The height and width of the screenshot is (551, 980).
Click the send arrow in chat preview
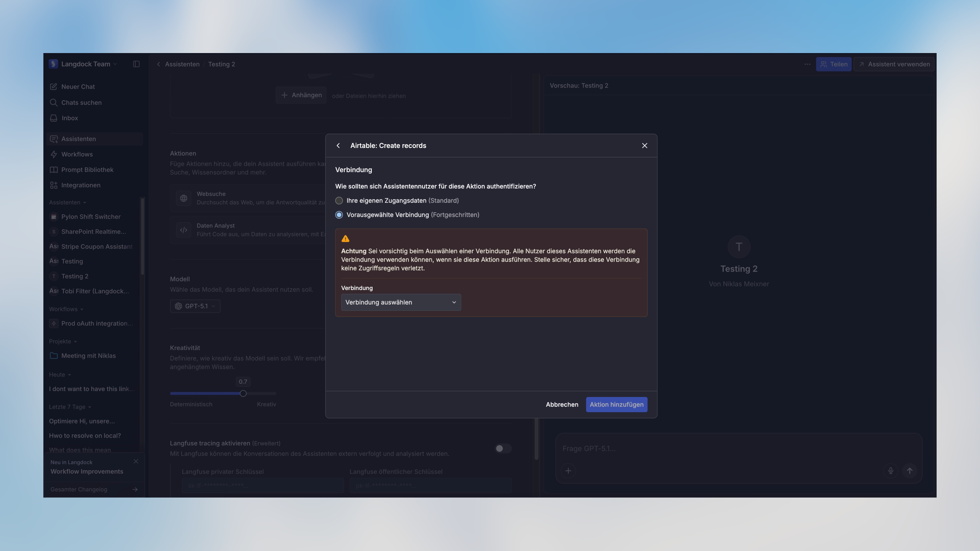pos(910,471)
